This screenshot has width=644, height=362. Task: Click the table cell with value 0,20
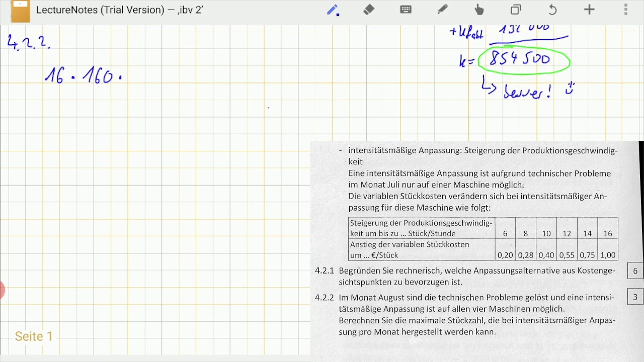[505, 255]
